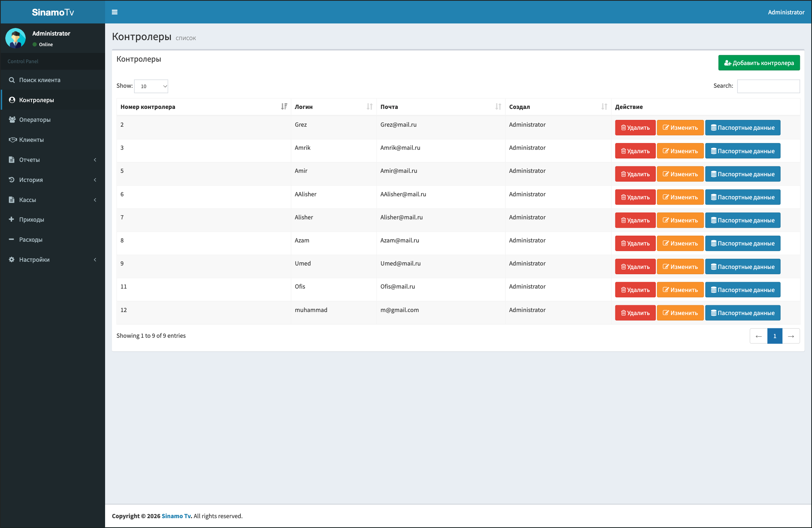The width and height of the screenshot is (812, 528).
Task: Delete controller Grez with Удалить
Action: coord(635,127)
